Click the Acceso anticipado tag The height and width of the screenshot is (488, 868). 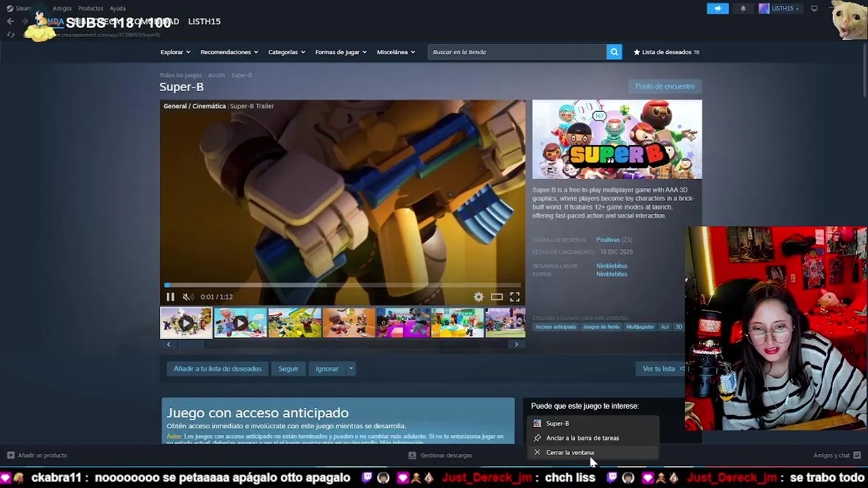[x=555, y=327]
